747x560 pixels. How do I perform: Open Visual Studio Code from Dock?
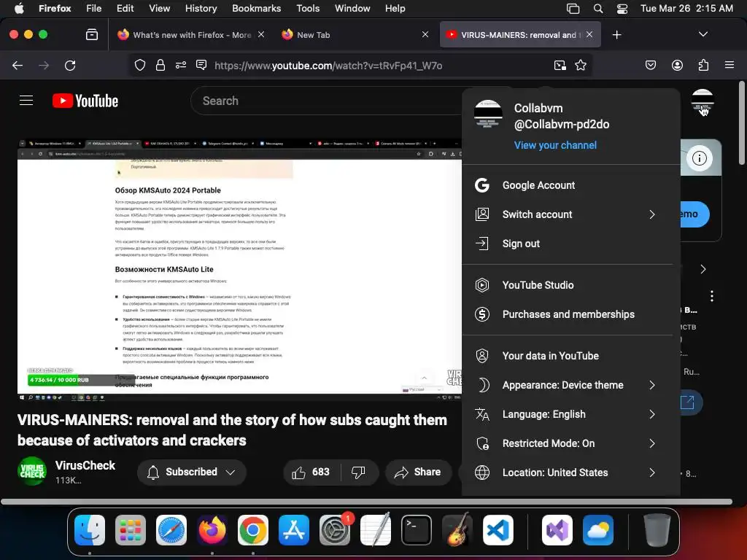click(498, 530)
